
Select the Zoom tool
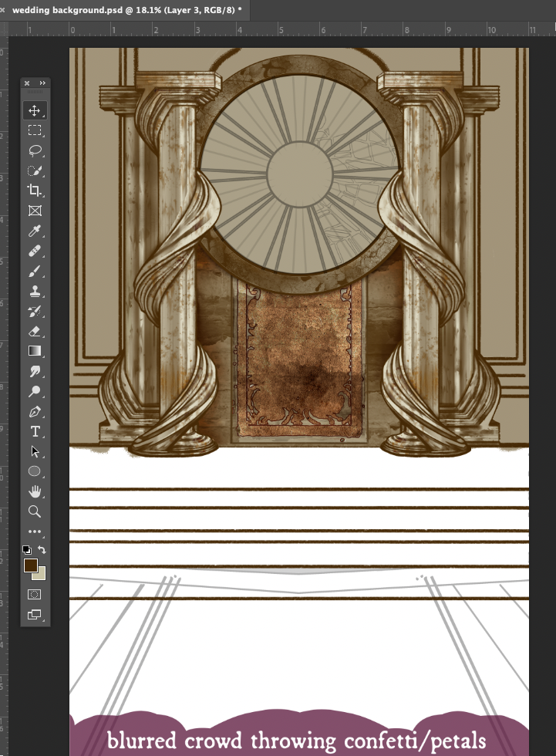coord(35,511)
